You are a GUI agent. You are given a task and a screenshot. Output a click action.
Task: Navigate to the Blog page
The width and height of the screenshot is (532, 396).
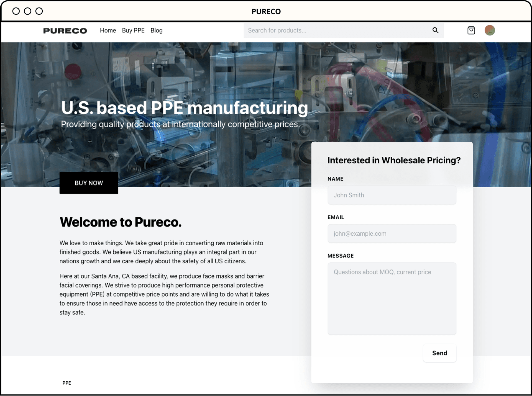click(x=156, y=30)
